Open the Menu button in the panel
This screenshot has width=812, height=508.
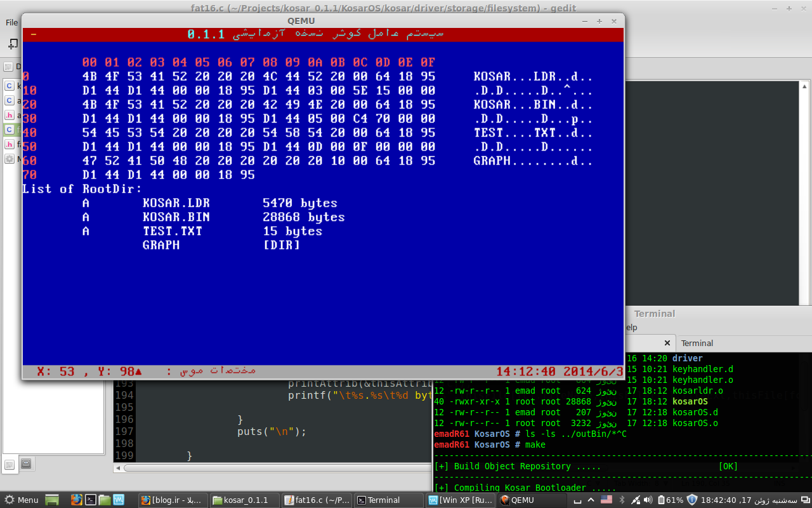pyautogui.click(x=21, y=500)
